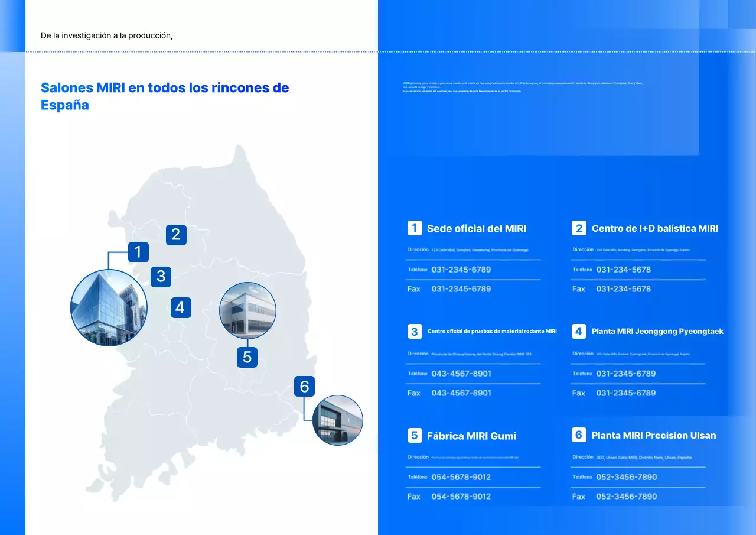Select map marker 5 above the factory photo
This screenshot has height=535, width=756.
click(247, 357)
